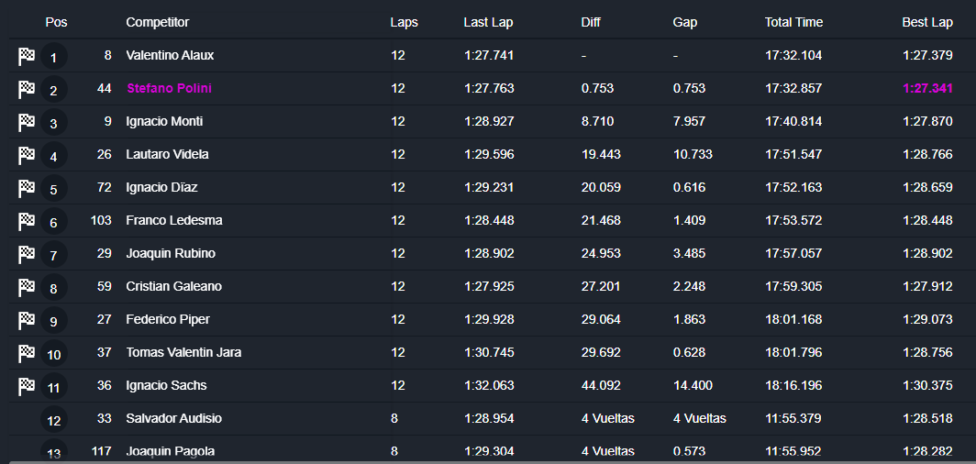The height and width of the screenshot is (464, 976).
Task: Click Joaquin Rubino's competitor name
Action: 170,253
